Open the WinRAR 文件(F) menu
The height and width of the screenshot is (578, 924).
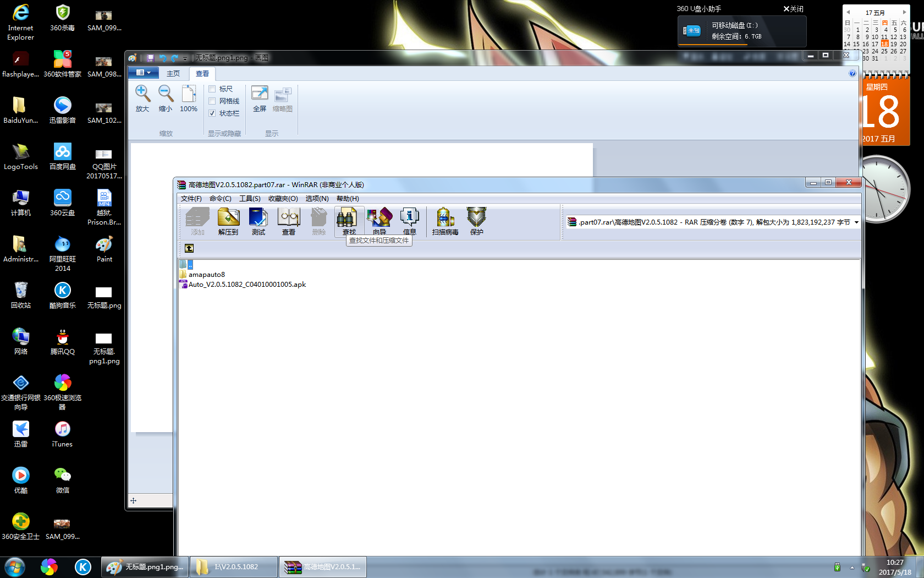191,199
